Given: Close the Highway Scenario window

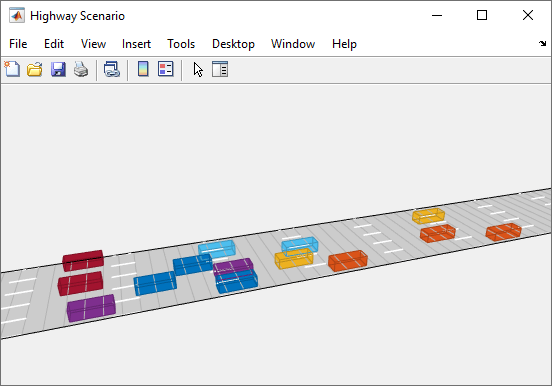Looking at the screenshot, I should [528, 15].
